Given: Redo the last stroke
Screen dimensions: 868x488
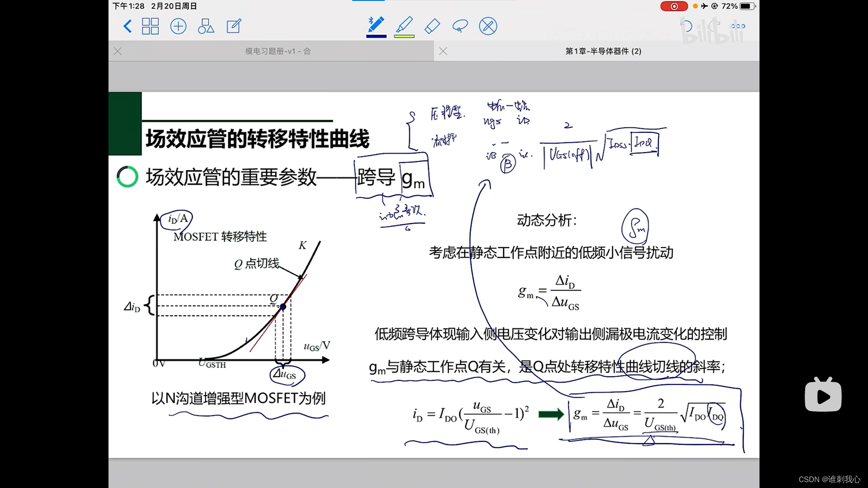Looking at the screenshot, I should pos(714,26).
